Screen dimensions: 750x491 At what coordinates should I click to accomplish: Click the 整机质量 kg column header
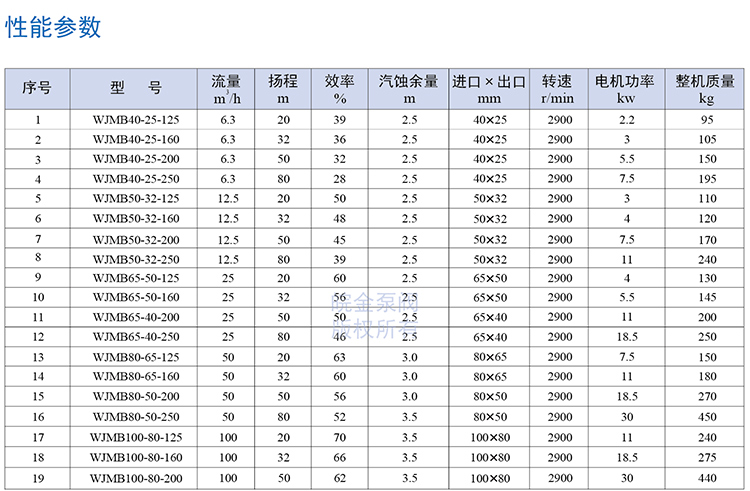[707, 89]
